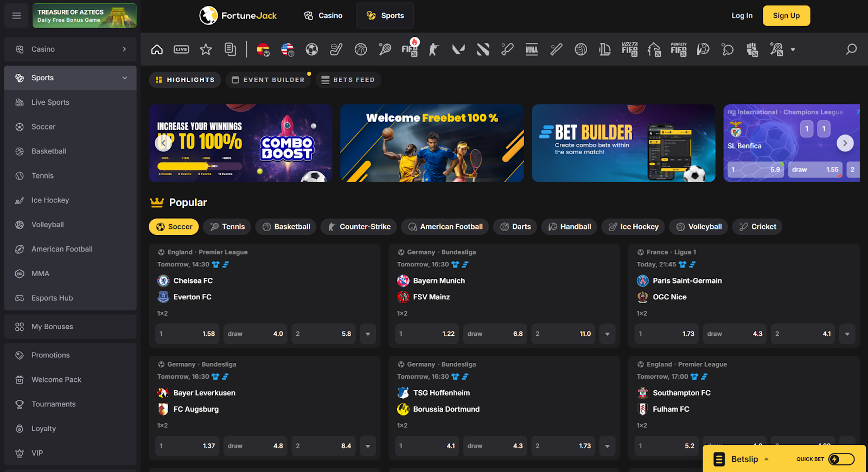Open the Dota 2 icon in sports bar
This screenshot has width=868, height=472.
coord(483,49)
